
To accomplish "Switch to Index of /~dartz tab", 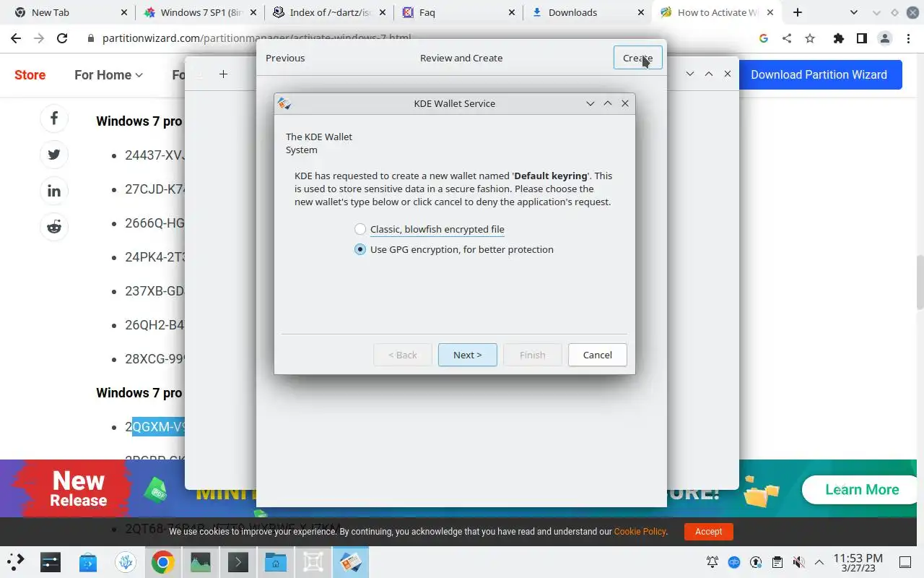I will [x=330, y=12].
